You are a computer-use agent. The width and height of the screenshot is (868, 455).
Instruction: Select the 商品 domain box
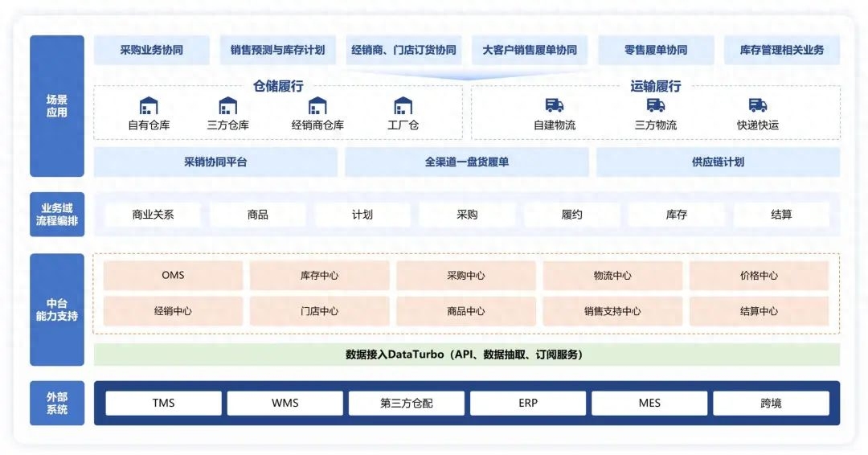(x=257, y=214)
